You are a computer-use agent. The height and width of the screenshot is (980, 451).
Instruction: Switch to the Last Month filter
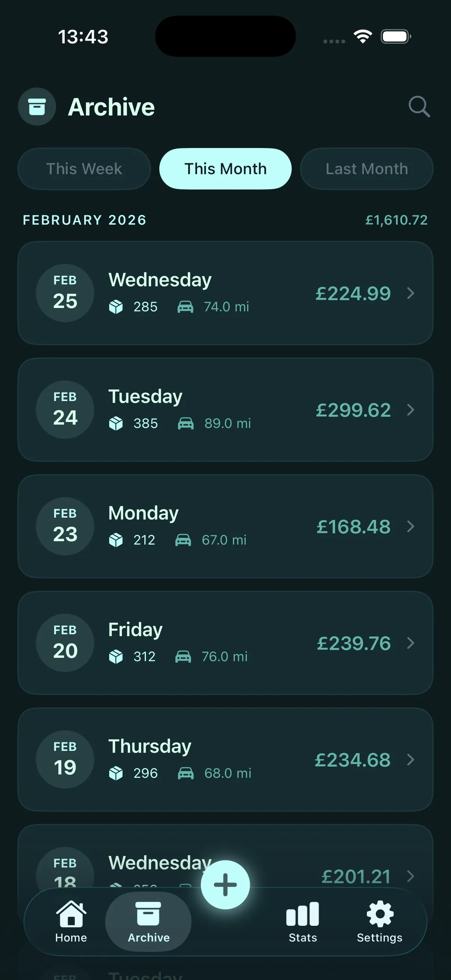(366, 169)
